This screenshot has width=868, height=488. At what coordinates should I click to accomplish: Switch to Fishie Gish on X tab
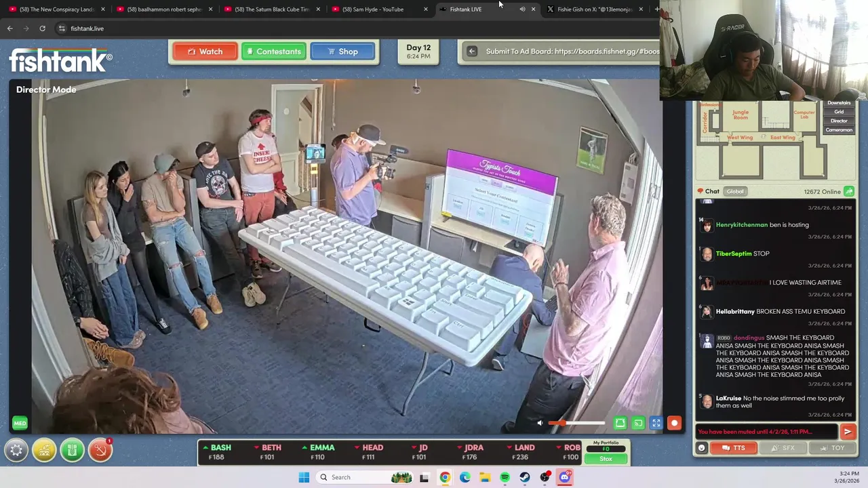click(595, 9)
